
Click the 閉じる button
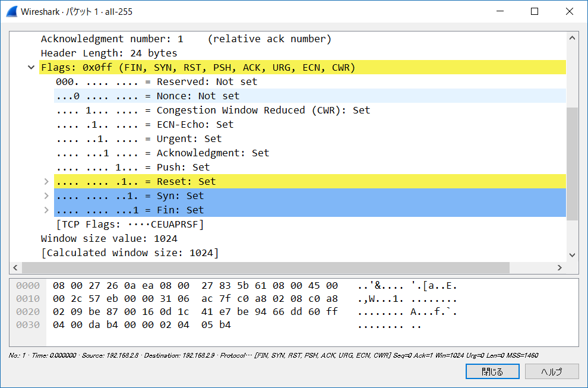492,371
